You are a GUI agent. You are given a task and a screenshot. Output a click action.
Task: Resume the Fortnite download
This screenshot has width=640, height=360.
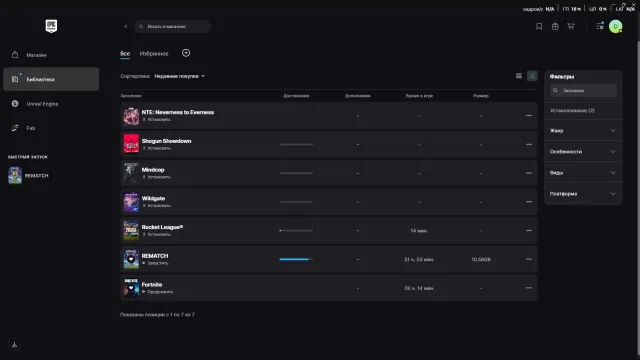[158, 292]
